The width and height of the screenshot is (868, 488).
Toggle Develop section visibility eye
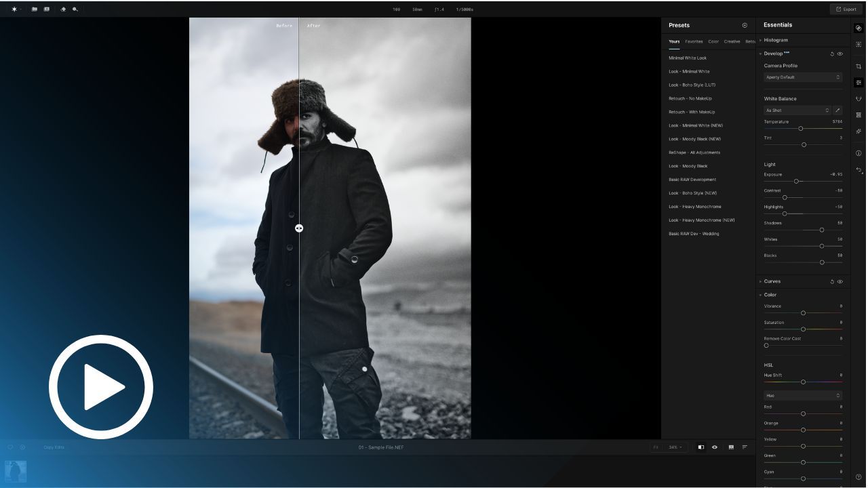(840, 54)
